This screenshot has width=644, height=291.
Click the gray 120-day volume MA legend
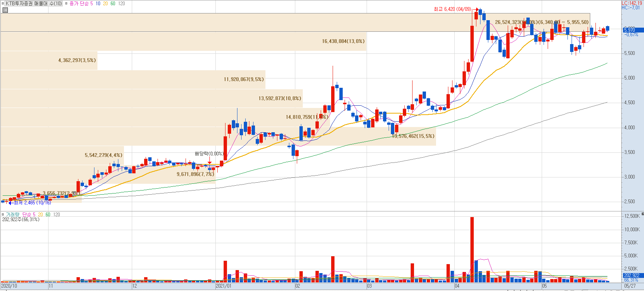(56, 214)
